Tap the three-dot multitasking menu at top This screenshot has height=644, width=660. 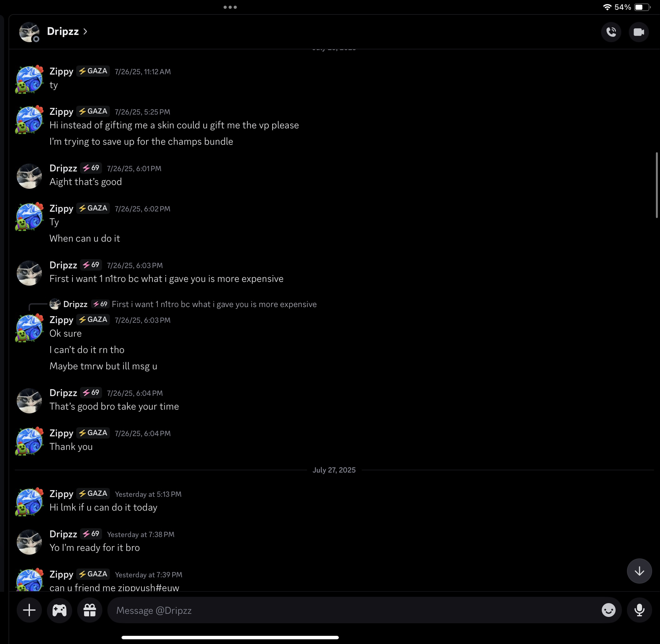pos(230,7)
